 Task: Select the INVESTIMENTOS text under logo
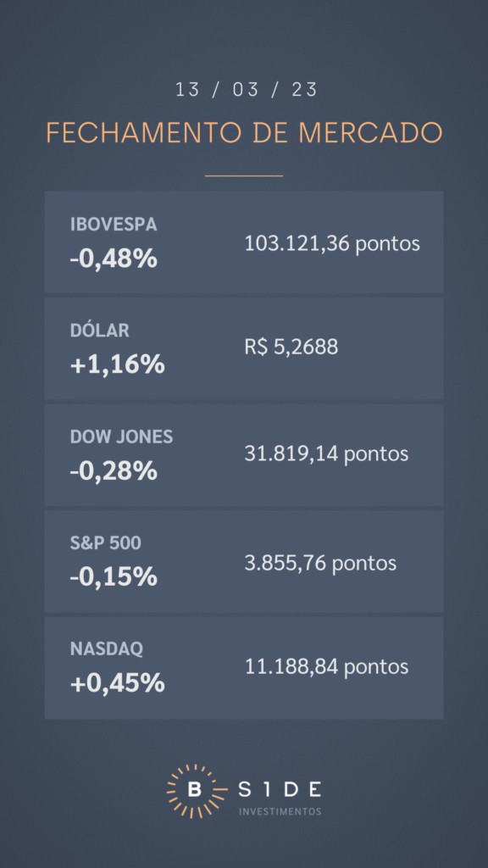[280, 811]
